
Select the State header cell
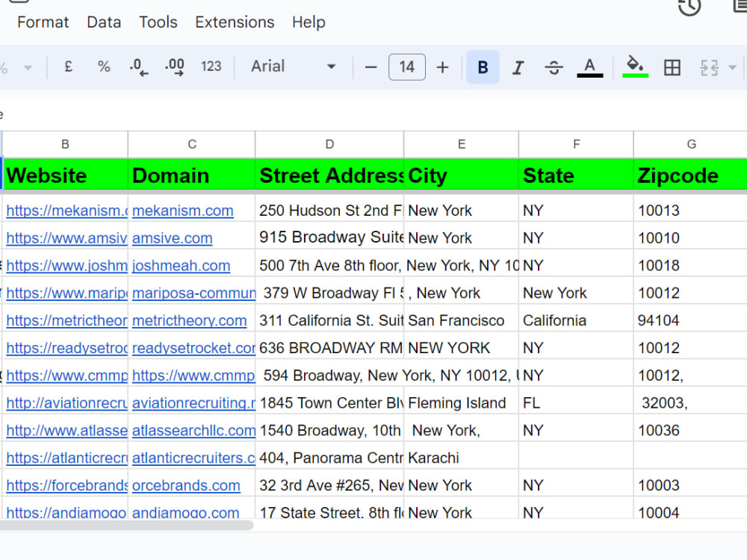[577, 175]
